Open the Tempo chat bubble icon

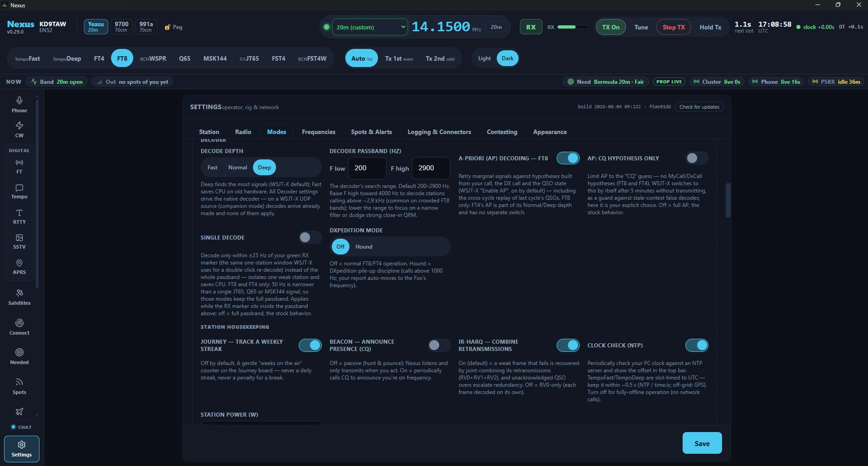coord(19,192)
